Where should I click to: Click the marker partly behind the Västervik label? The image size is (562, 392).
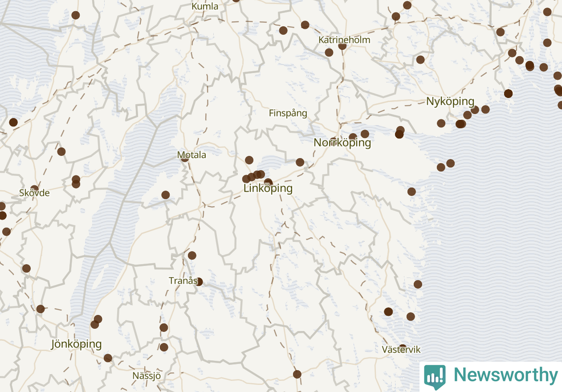(x=403, y=348)
